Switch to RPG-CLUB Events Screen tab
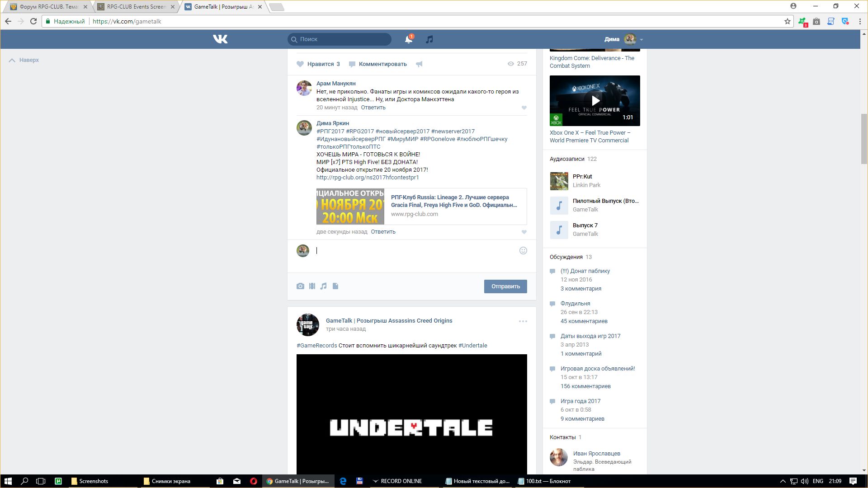 [136, 7]
